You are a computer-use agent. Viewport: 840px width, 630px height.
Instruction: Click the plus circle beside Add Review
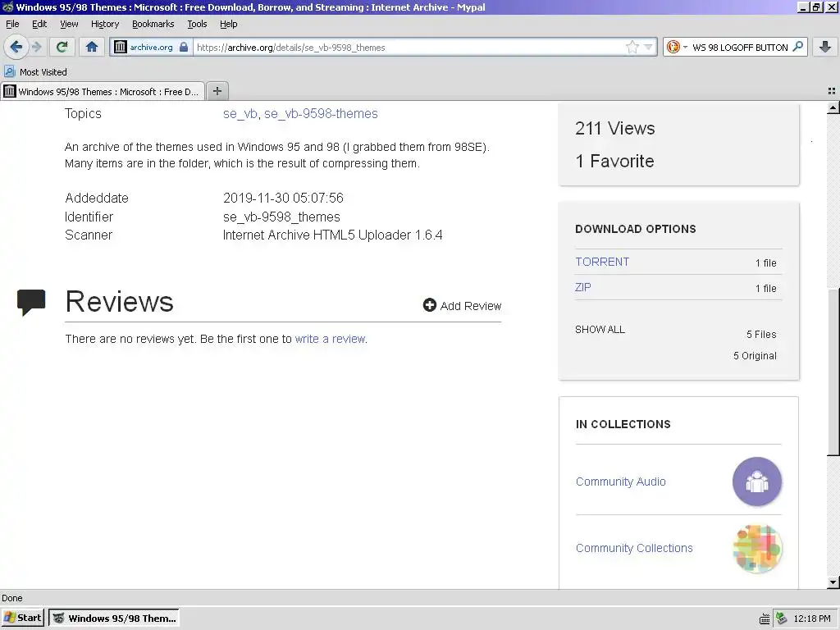click(430, 305)
